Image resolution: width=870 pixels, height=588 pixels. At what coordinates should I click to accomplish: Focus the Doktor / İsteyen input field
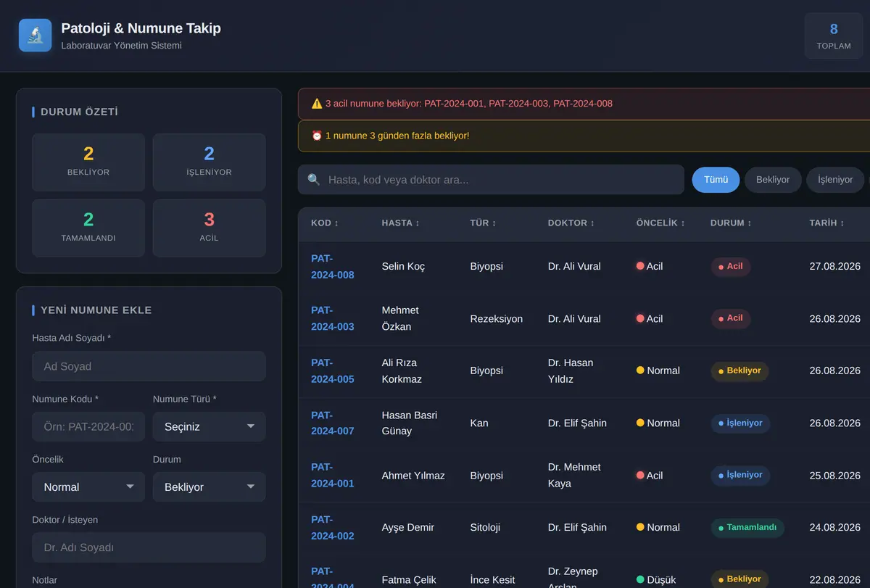pos(149,547)
